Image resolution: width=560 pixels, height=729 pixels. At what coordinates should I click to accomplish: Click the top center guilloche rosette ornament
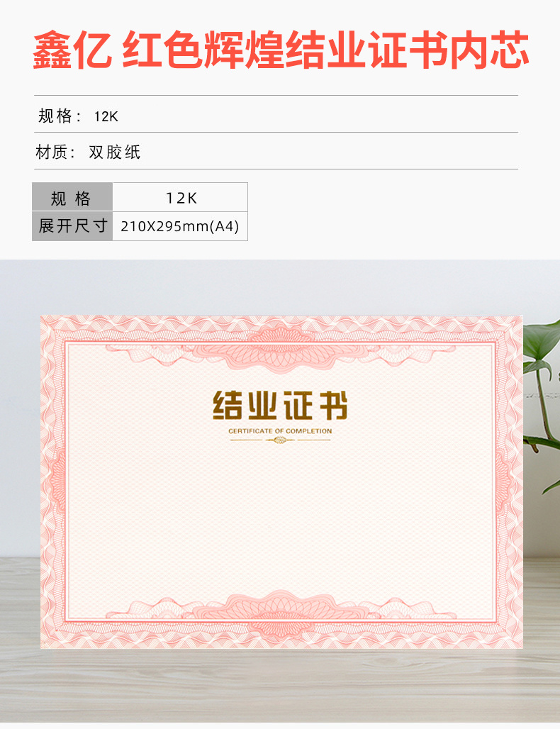click(280, 345)
